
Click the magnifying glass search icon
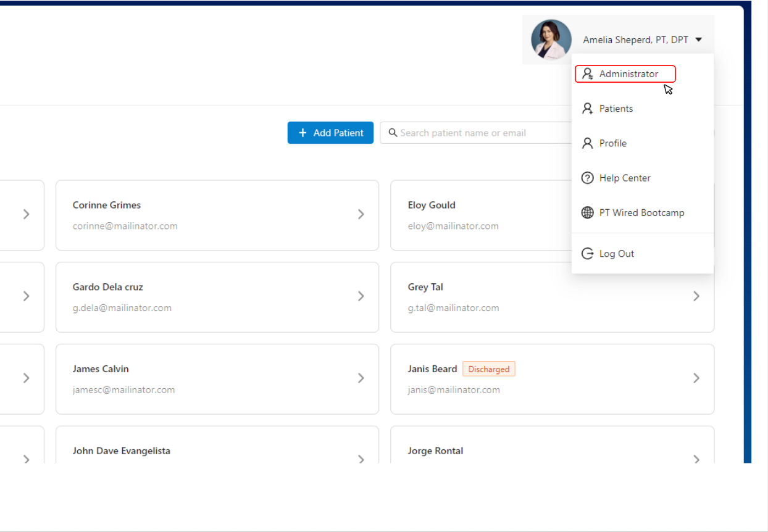393,133
